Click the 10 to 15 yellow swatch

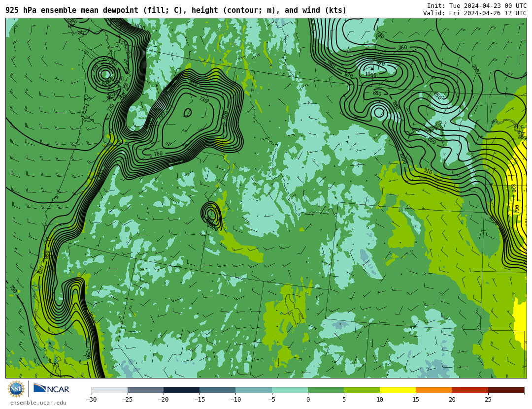click(398, 390)
